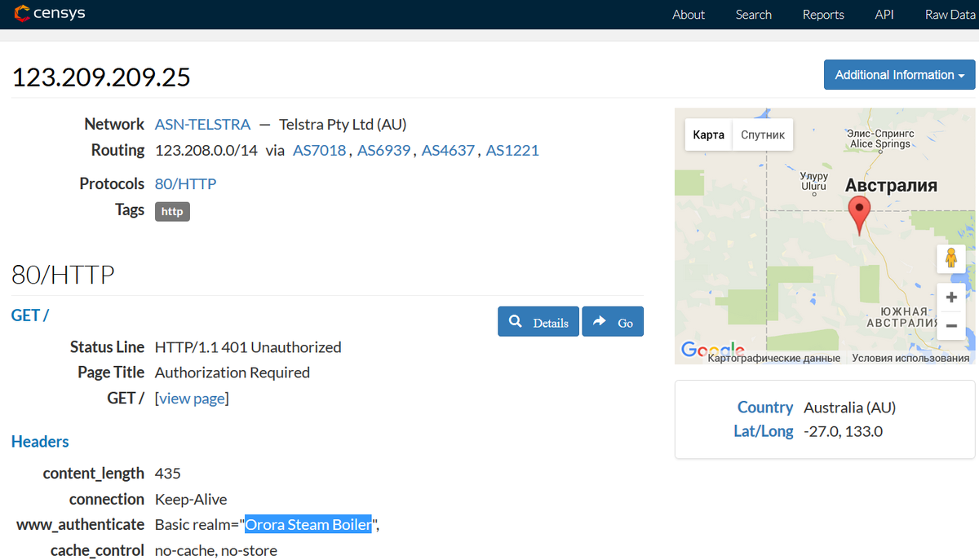The height and width of the screenshot is (560, 979).
Task: Zoom out on the map
Action: (951, 325)
